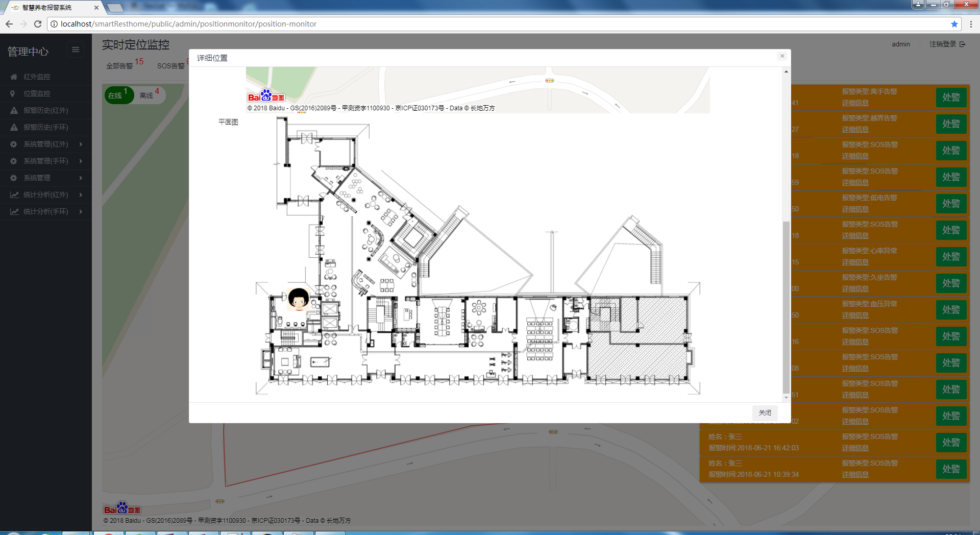
Task: Close the 详细位置 dialog with the X
Action: click(x=782, y=56)
